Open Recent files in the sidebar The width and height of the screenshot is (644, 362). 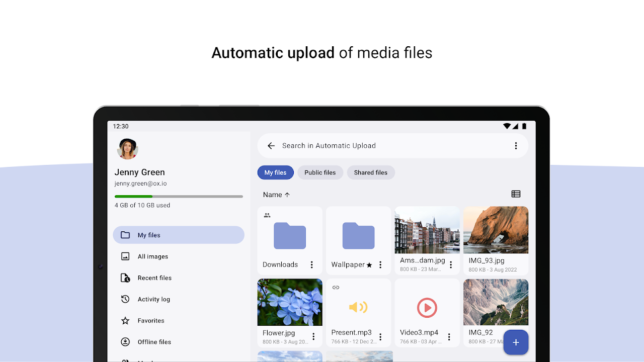(179, 278)
